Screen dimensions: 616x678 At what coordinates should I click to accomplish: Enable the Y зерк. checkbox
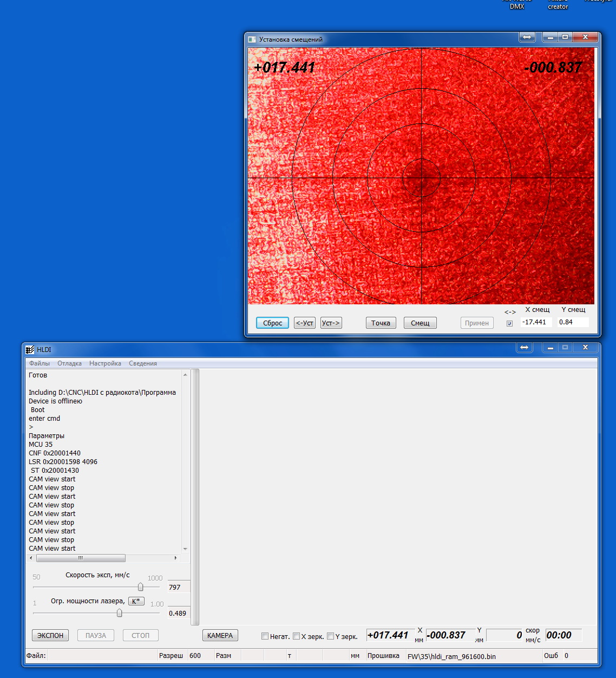[330, 636]
